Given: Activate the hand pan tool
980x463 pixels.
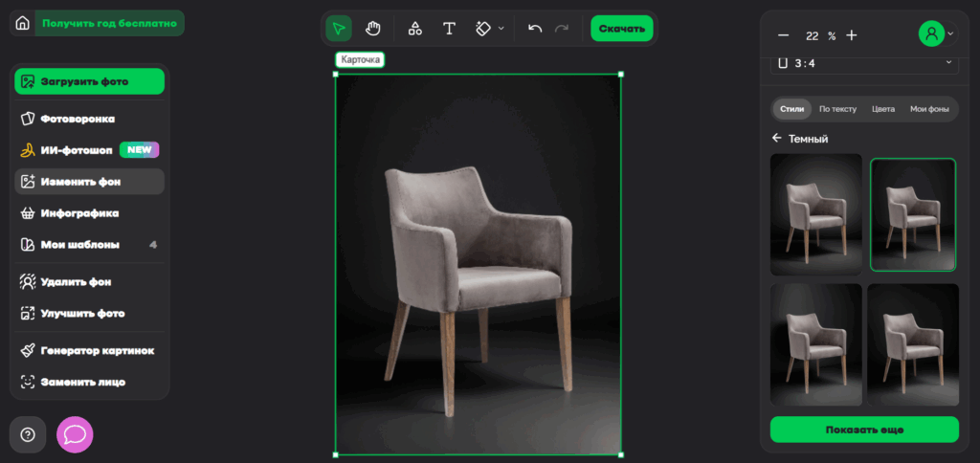Looking at the screenshot, I should point(372,29).
